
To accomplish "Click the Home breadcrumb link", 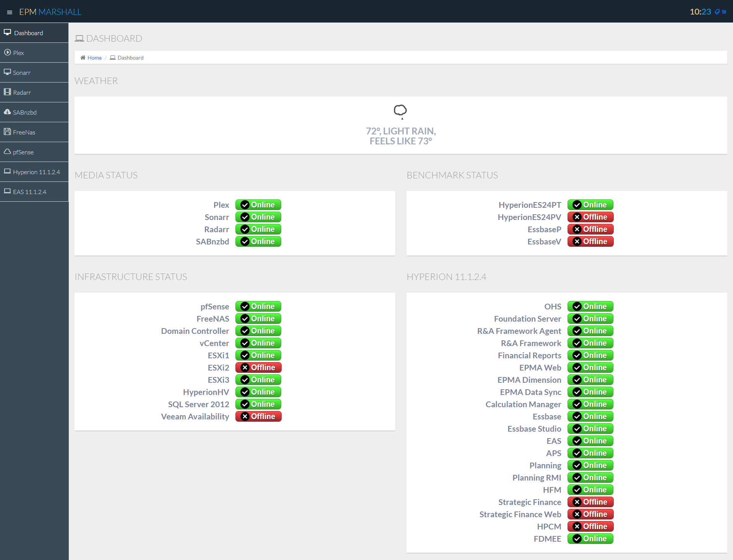I will point(94,58).
